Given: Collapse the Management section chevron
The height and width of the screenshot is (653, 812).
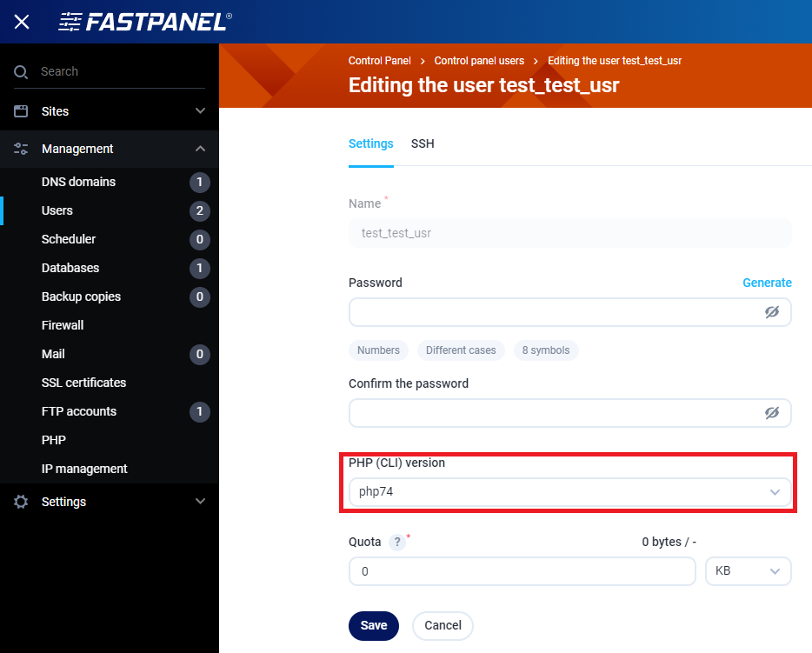Looking at the screenshot, I should pyautogui.click(x=200, y=149).
